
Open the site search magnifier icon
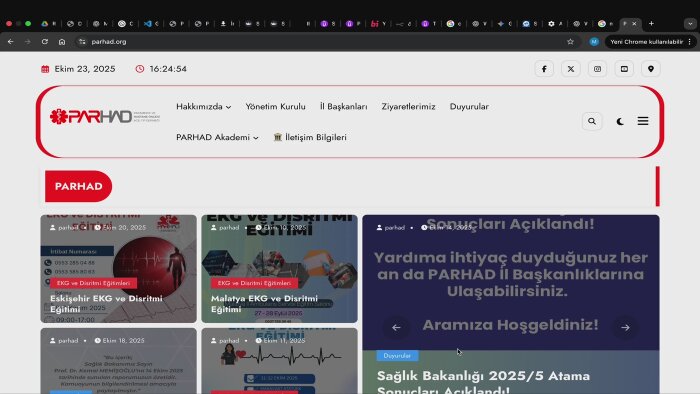pyautogui.click(x=592, y=121)
